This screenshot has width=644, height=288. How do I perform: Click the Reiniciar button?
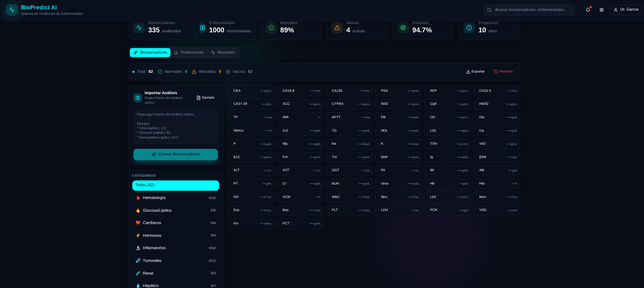[503, 71]
